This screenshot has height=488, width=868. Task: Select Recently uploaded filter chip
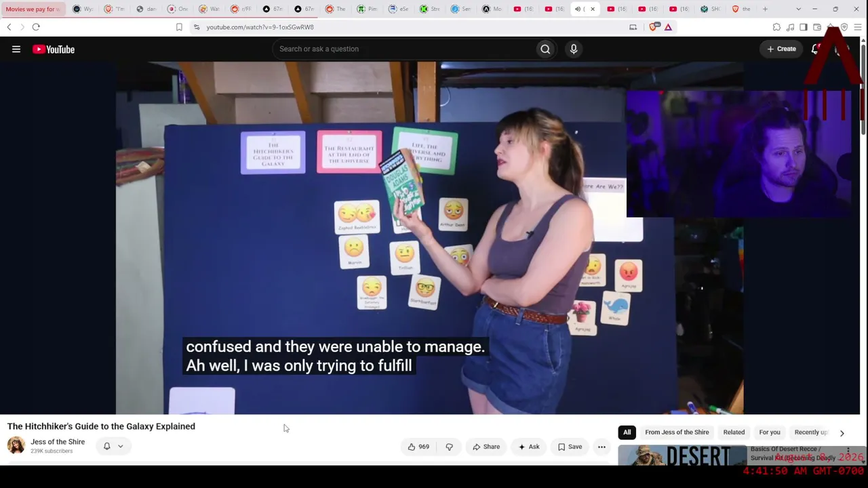point(811,432)
